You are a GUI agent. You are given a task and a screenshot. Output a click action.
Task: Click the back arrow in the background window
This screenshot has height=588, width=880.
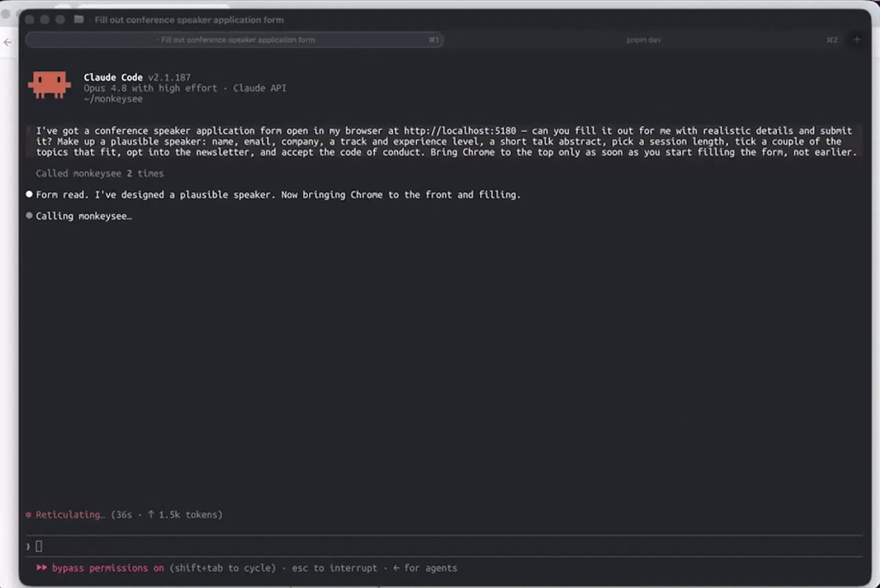click(x=7, y=42)
